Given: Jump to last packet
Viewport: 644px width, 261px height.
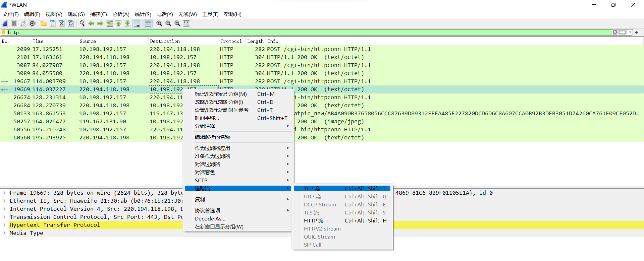Looking at the screenshot, I should (127, 23).
